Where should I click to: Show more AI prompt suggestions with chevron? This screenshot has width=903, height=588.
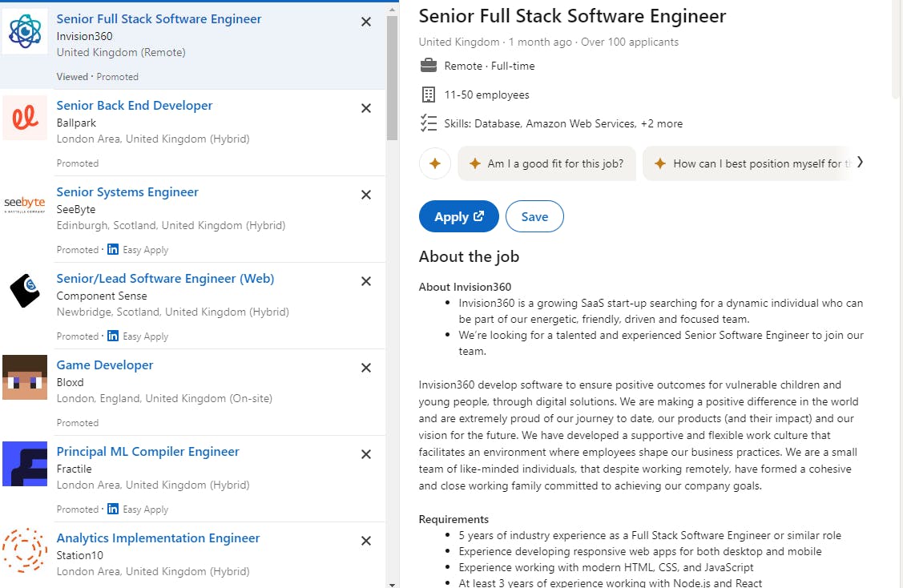point(859,163)
